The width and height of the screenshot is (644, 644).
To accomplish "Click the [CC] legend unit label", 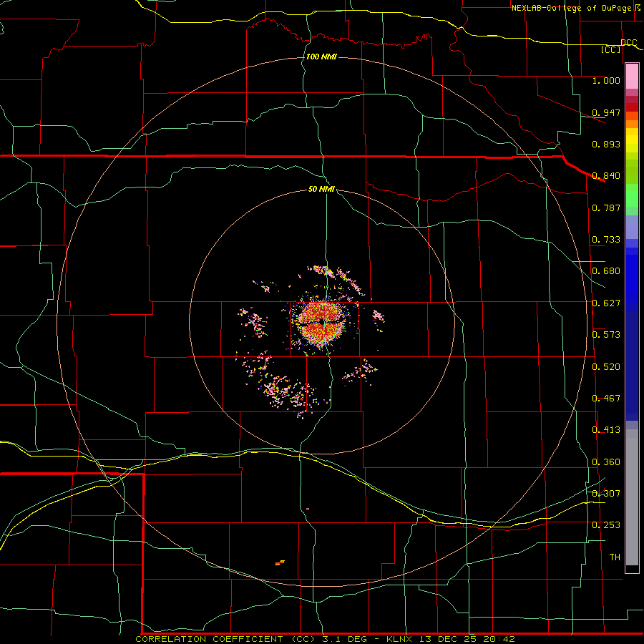I will pos(611,49).
